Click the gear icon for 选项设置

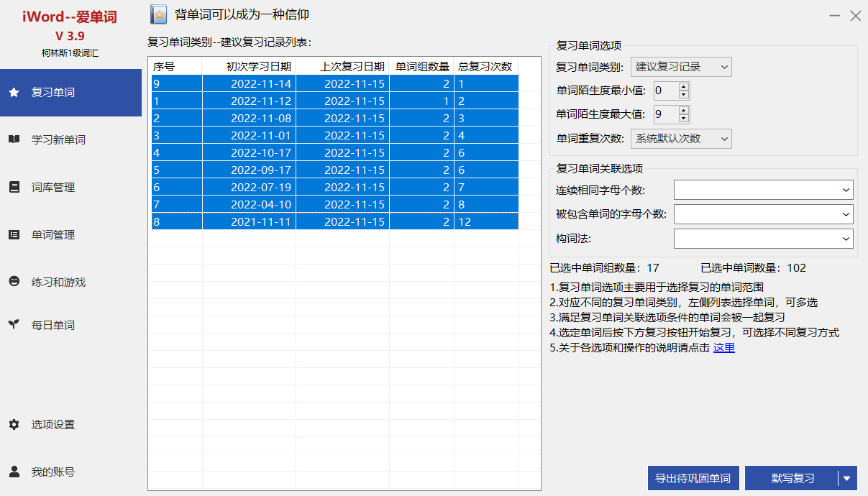pyautogui.click(x=14, y=424)
